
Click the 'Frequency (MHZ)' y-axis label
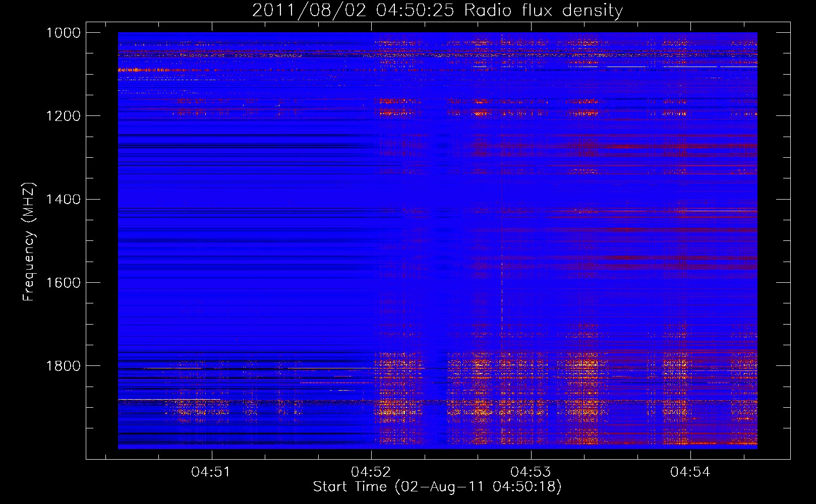pos(29,241)
